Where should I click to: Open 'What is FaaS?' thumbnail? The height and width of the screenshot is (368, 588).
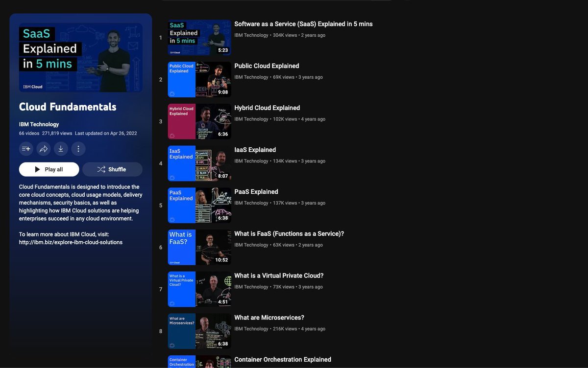(199, 248)
